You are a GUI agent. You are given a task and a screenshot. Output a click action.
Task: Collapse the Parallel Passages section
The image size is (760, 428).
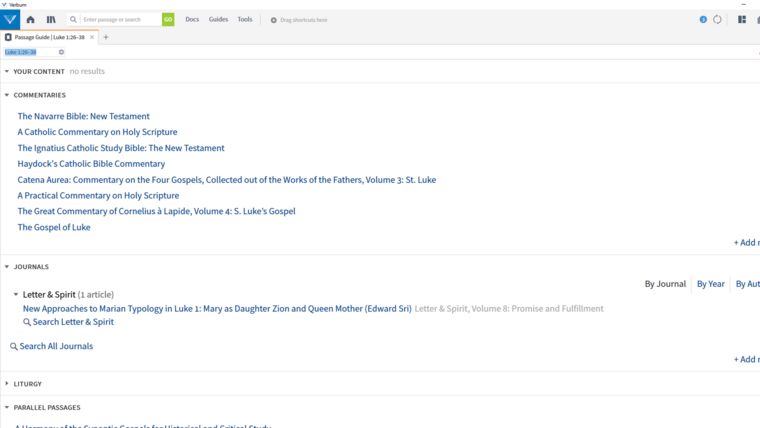point(7,407)
